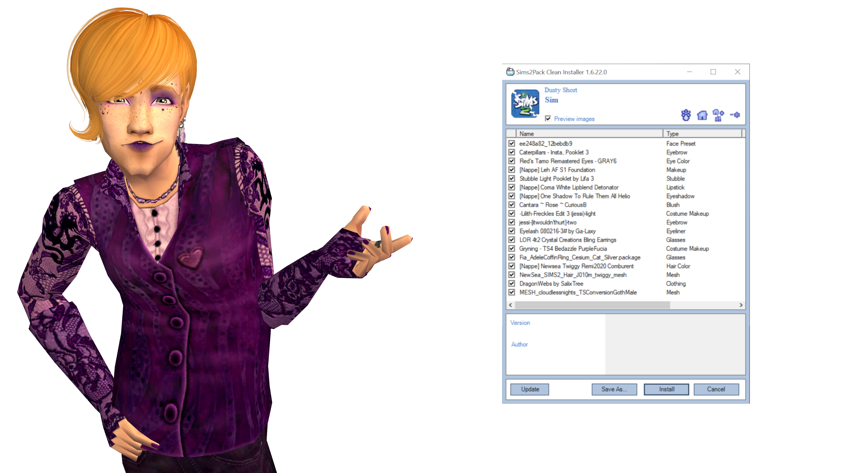Uncheck the ee248a82_12bebdb9 Face Preset item
Screen dimensions: 868x473
coord(512,143)
